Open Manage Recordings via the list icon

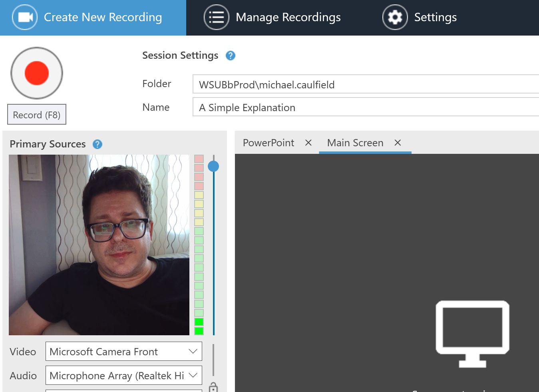click(x=216, y=17)
